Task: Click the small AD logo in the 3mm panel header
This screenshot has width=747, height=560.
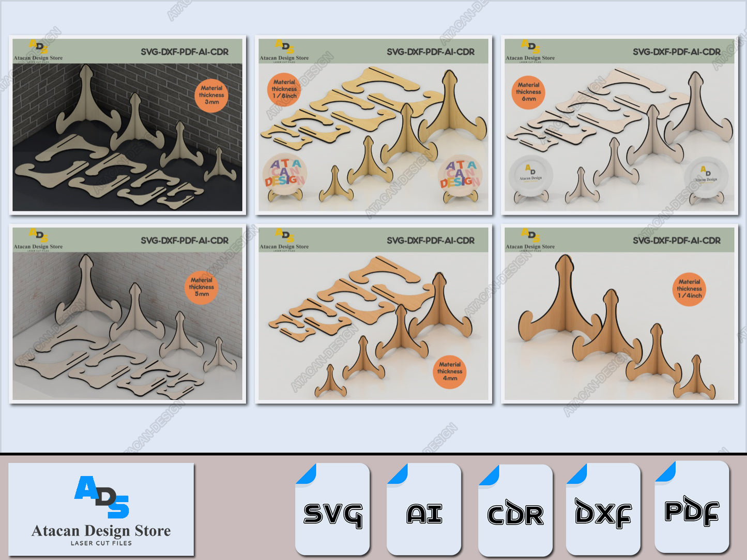Action: (x=38, y=46)
